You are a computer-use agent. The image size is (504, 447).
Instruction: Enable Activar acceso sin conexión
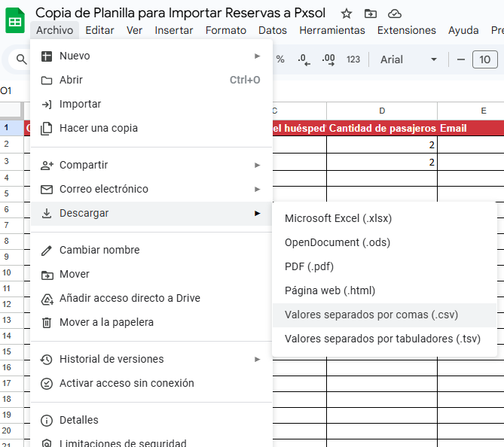tap(127, 383)
